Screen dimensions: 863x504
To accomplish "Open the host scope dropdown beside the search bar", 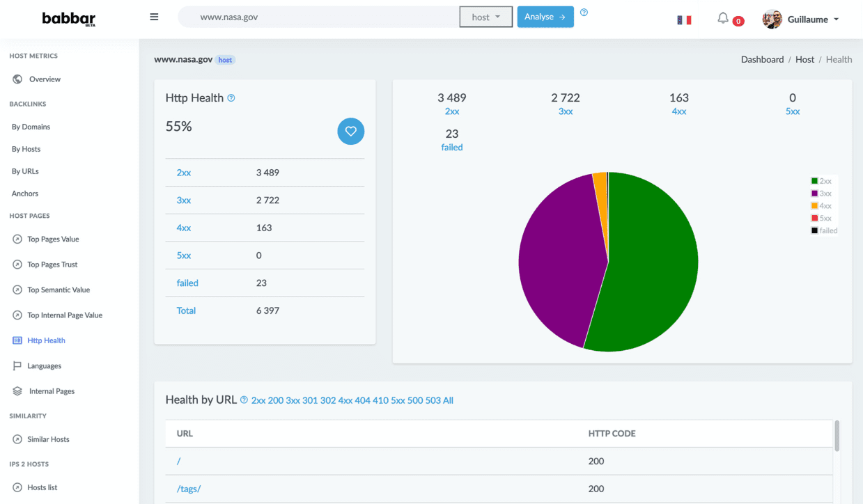I will tap(485, 17).
